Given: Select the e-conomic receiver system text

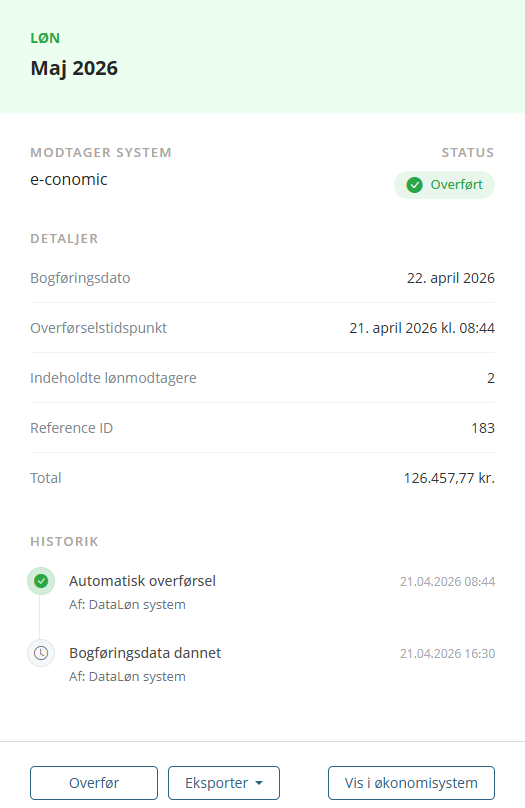Looking at the screenshot, I should tap(69, 179).
